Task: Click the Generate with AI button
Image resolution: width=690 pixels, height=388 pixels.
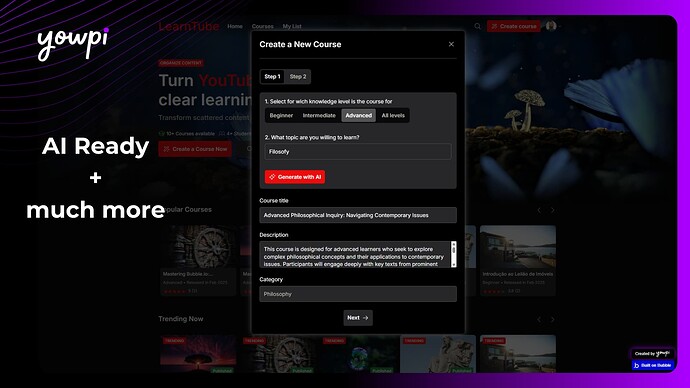Action: (295, 177)
